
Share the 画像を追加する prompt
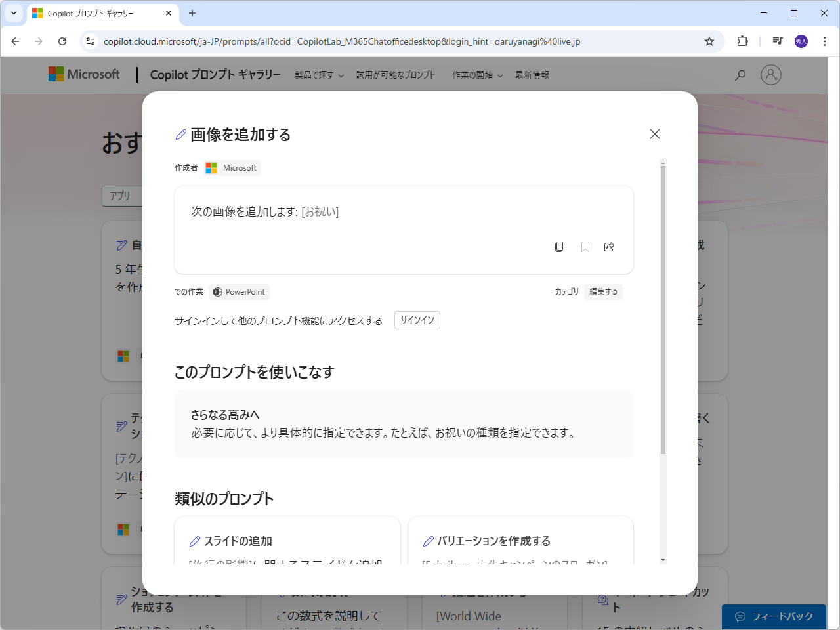[609, 246]
